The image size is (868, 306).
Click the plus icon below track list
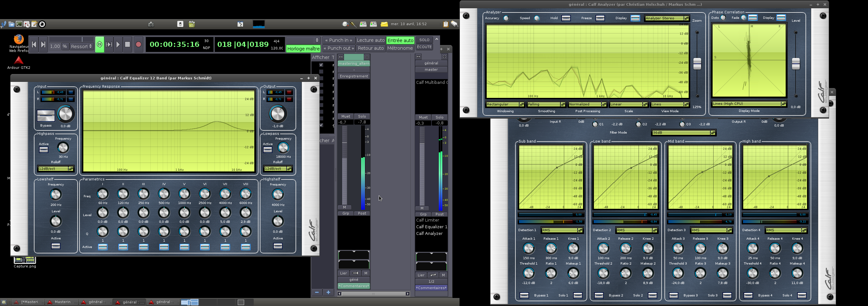[x=328, y=293]
